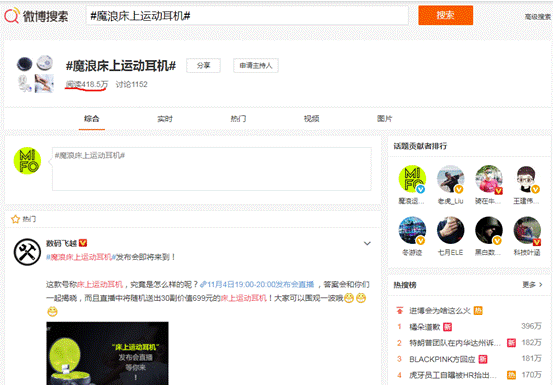Open the 11月4日19:00-20:00发布会直播 link
Viewport: 553px width, 385px height.
click(x=257, y=285)
